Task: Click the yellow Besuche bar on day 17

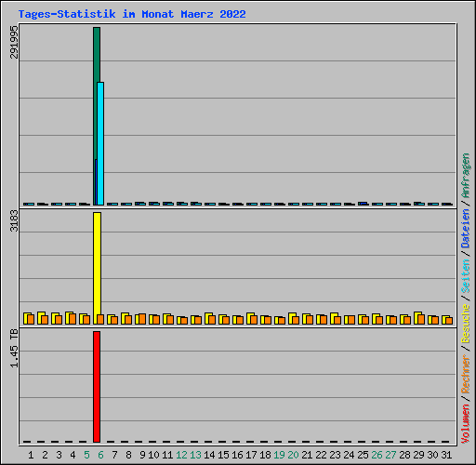Action: coord(250,319)
